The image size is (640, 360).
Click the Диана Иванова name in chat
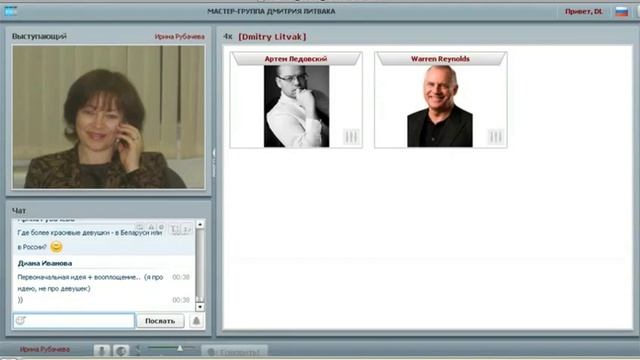(x=45, y=263)
